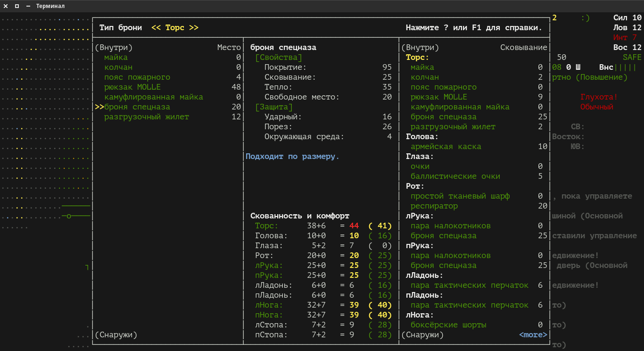The width and height of the screenshot is (644, 351).
Task: Minimize the Терминал window
Action: tap(28, 6)
